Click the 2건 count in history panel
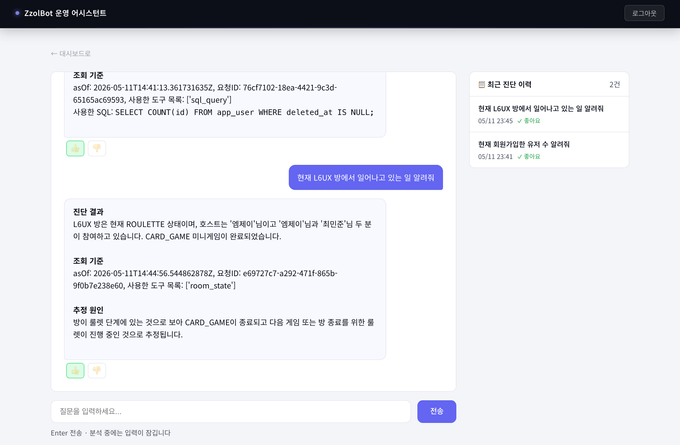Viewport: 680px width, 445px height. (615, 85)
